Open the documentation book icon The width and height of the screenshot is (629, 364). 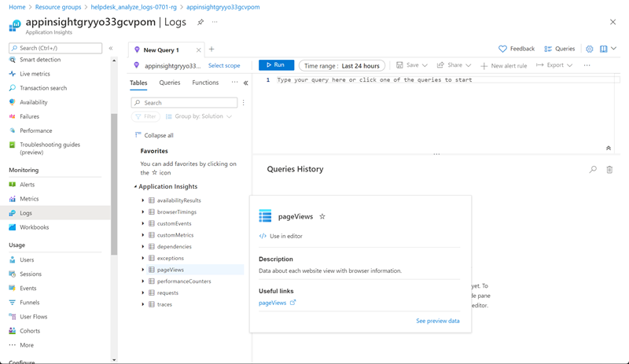pos(603,49)
